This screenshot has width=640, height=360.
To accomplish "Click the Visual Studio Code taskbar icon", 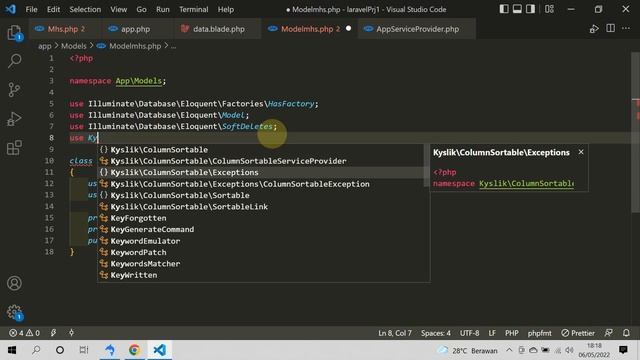I will pos(160,350).
